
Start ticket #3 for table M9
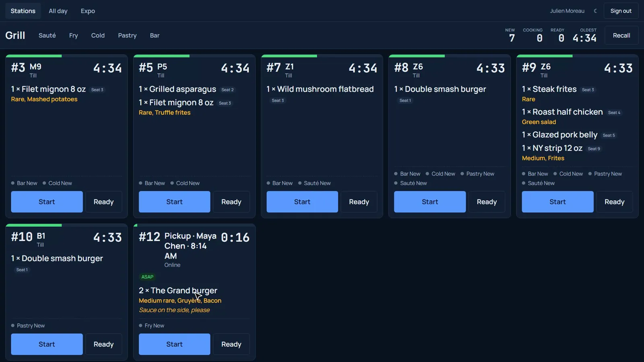pyautogui.click(x=47, y=202)
